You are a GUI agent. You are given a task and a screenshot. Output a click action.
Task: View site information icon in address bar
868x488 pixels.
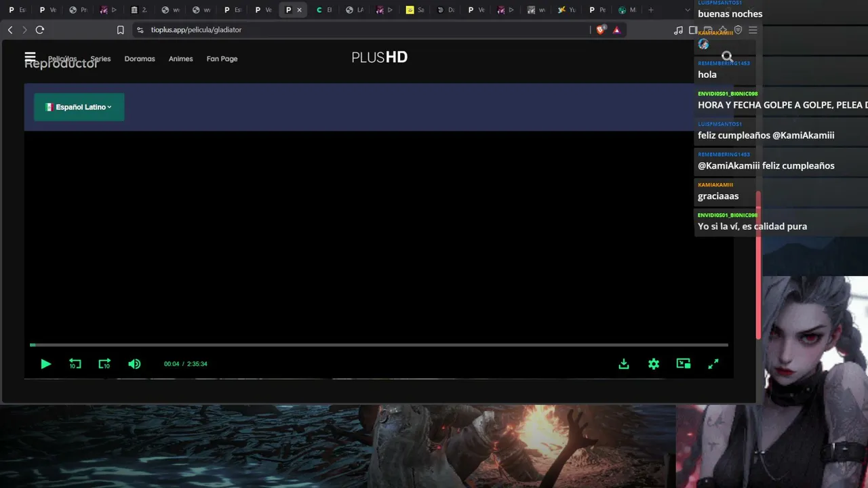point(140,30)
